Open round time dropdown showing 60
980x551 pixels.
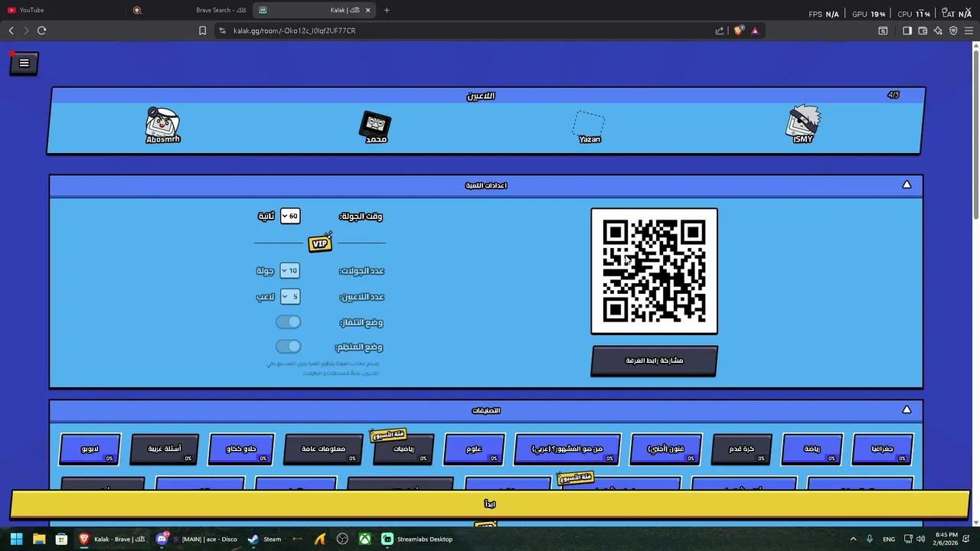click(x=289, y=217)
